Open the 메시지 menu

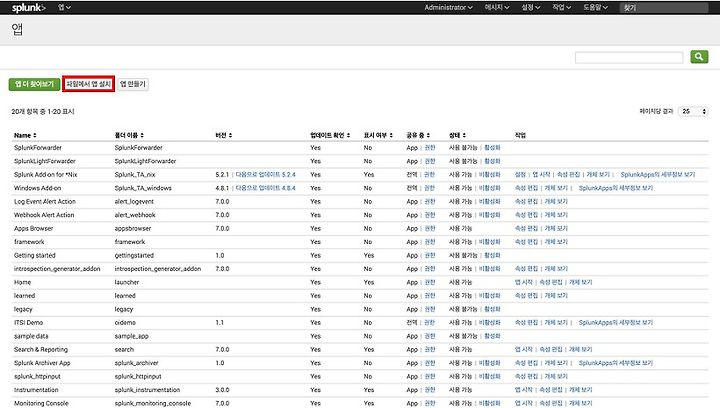point(497,7)
